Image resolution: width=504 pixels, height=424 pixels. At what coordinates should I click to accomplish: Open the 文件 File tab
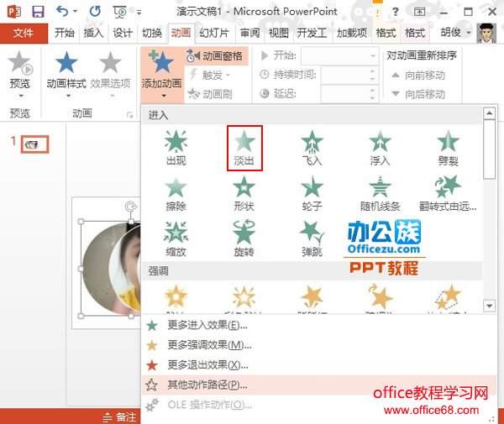(x=24, y=33)
